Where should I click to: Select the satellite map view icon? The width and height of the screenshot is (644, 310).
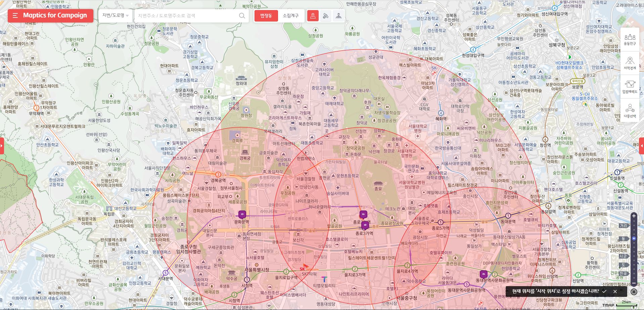tap(325, 16)
